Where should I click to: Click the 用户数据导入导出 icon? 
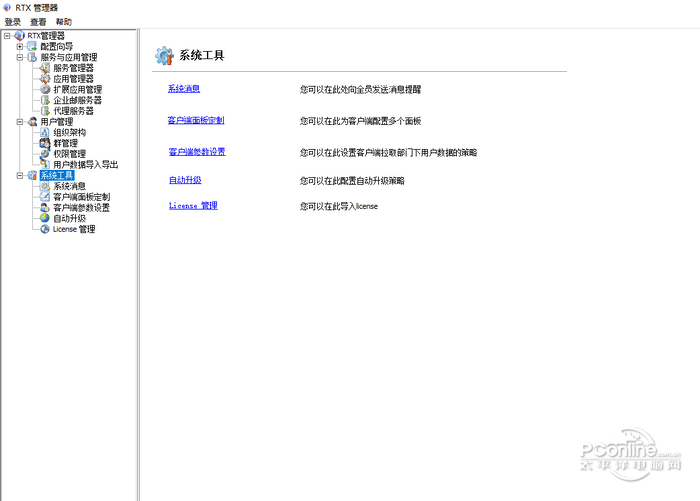[x=45, y=164]
